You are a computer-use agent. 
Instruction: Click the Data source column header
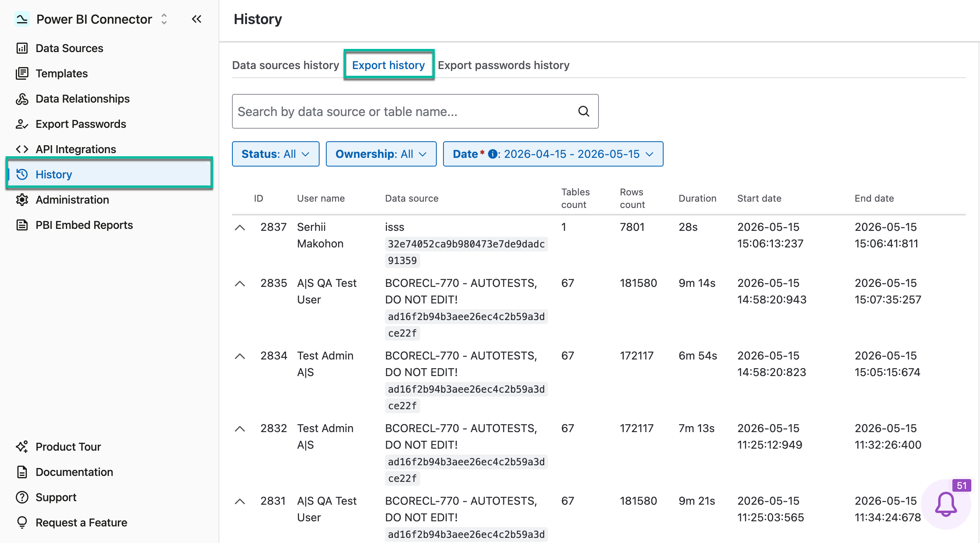pyautogui.click(x=412, y=198)
